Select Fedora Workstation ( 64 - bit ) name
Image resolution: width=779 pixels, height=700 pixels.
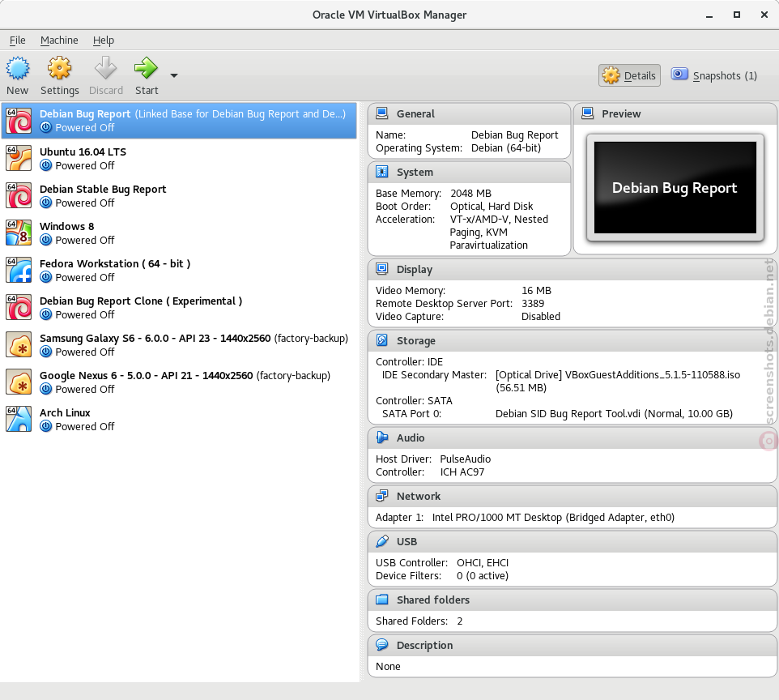click(115, 263)
